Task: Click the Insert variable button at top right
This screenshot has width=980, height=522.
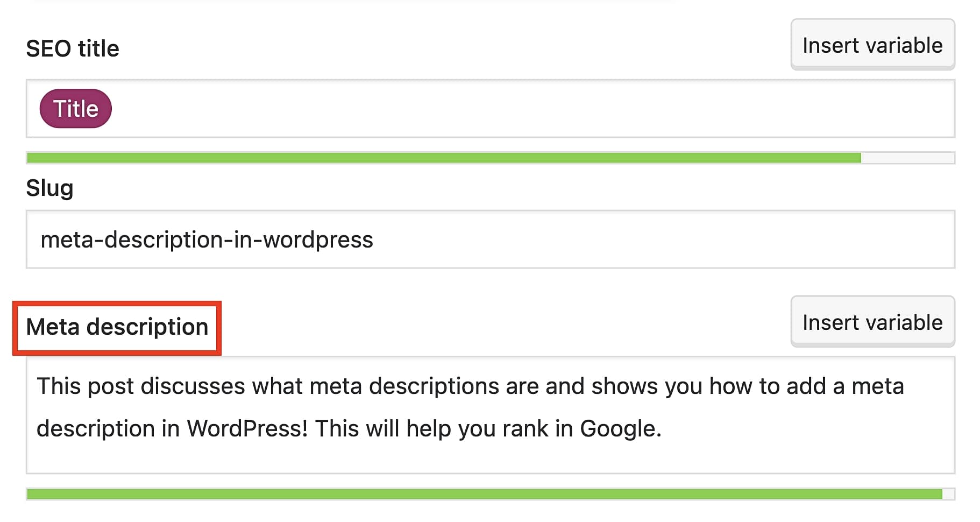Action: [872, 45]
